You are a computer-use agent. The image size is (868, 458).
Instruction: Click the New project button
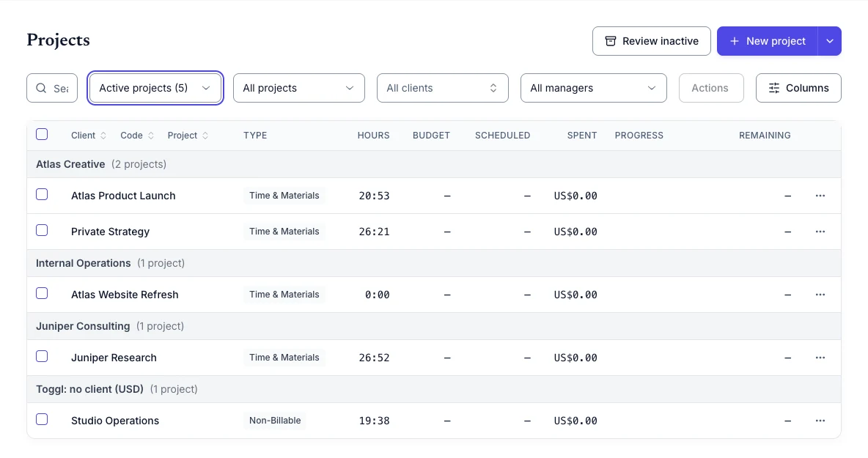click(x=768, y=41)
